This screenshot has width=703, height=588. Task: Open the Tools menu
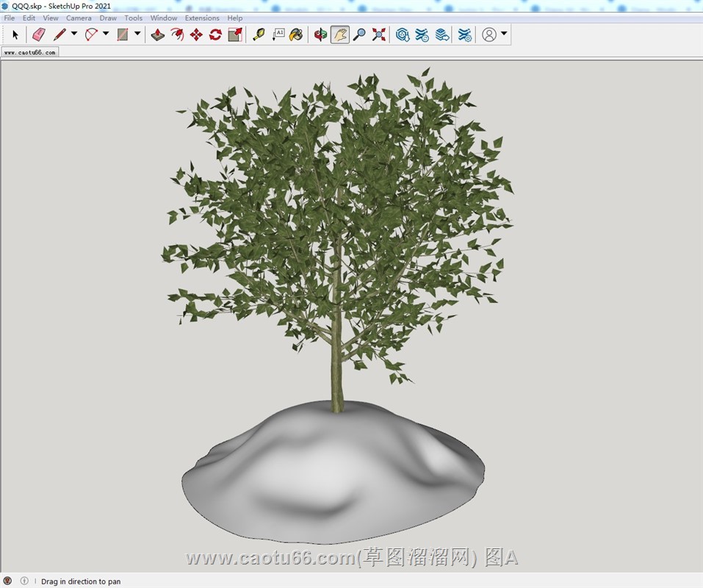133,18
